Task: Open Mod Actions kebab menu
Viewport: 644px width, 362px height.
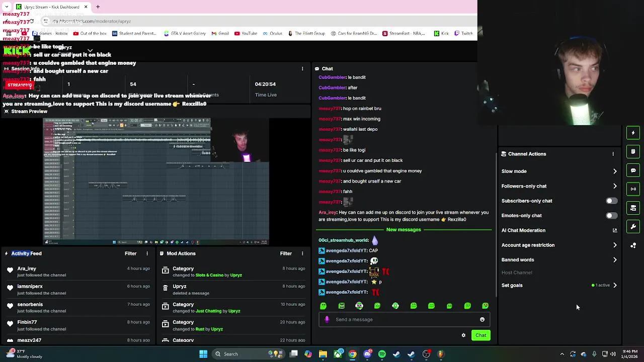Action: click(302, 253)
